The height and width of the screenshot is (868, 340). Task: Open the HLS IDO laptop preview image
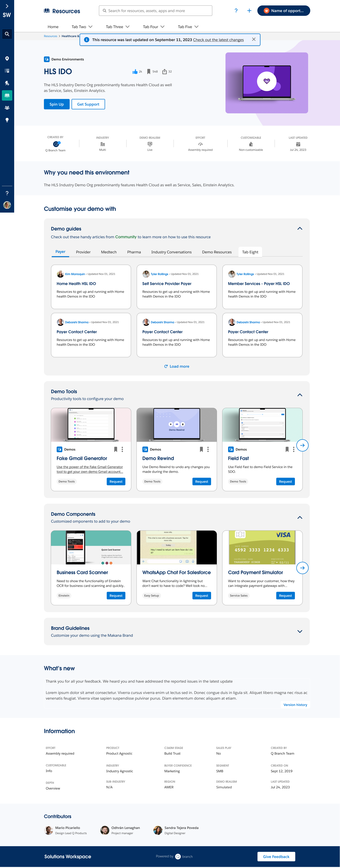tap(267, 83)
